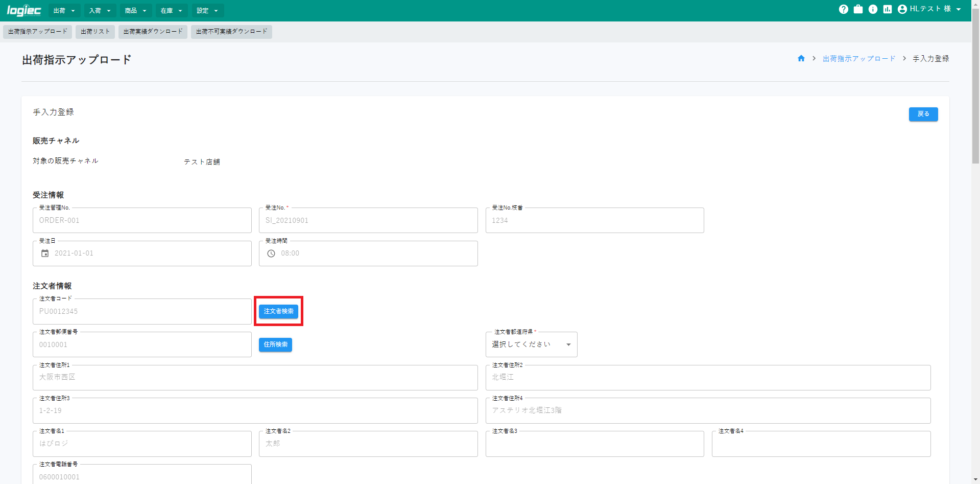Click the 手入力登録 breadcrumb text
The image size is (980, 484).
931,59
